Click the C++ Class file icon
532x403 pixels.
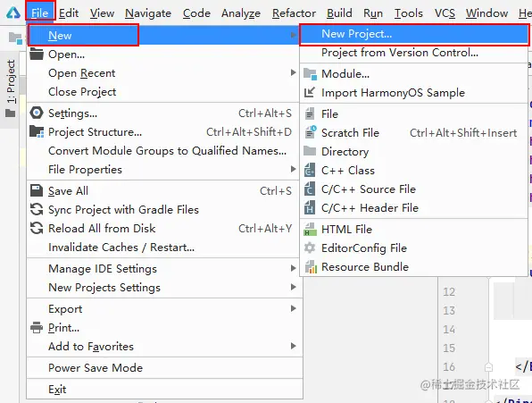click(x=310, y=170)
